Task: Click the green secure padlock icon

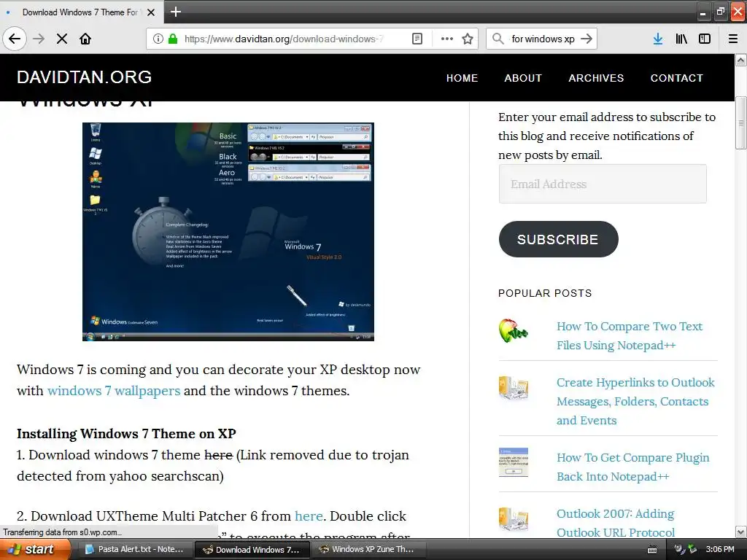Action: pyautogui.click(x=173, y=39)
